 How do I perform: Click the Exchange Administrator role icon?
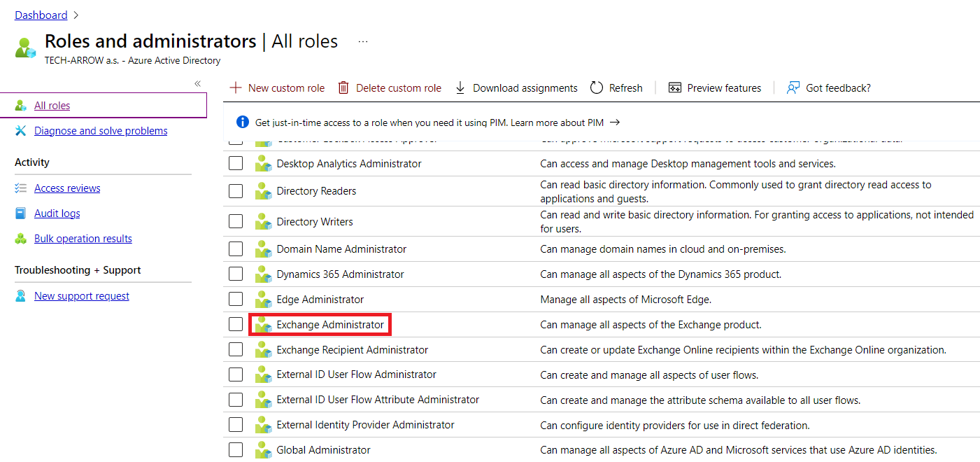point(263,325)
